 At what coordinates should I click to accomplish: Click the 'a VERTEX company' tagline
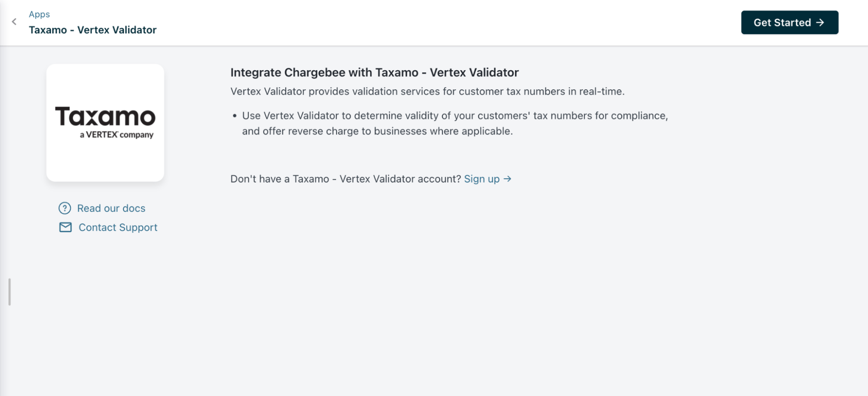click(x=116, y=135)
